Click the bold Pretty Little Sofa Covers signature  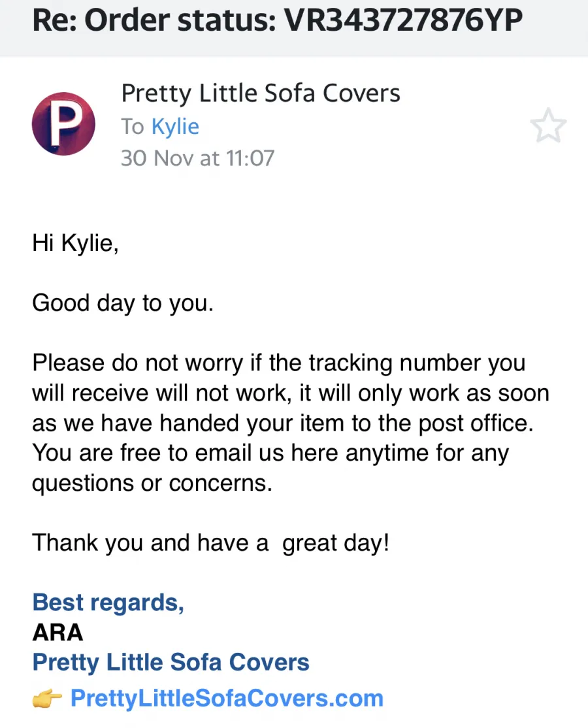[x=171, y=663]
